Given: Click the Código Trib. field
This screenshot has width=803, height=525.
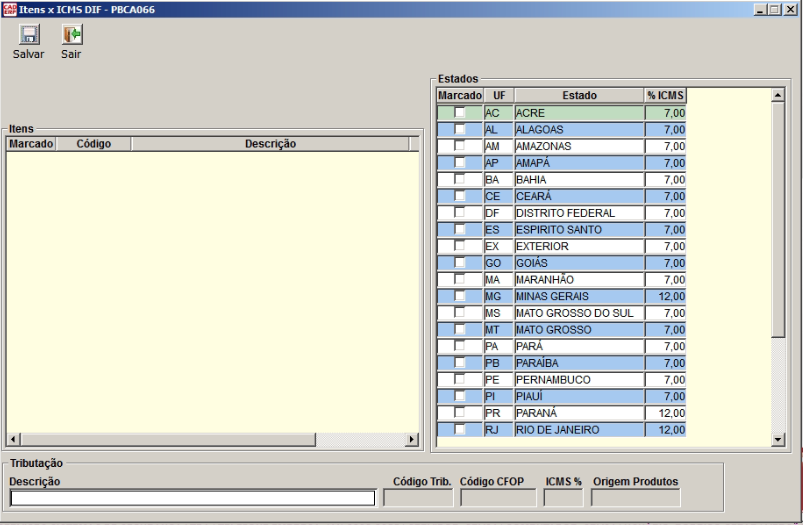Looking at the screenshot, I should (x=418, y=498).
